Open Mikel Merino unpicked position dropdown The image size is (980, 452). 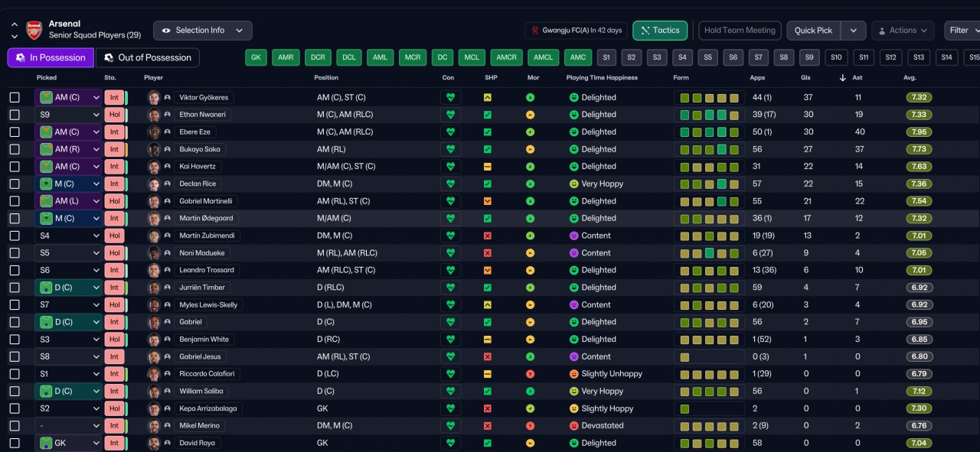click(68, 426)
